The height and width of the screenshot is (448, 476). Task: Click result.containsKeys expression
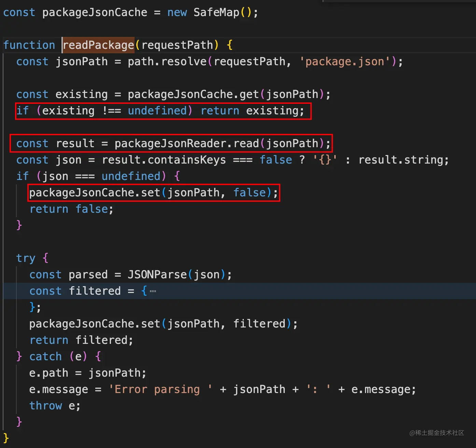tap(164, 160)
